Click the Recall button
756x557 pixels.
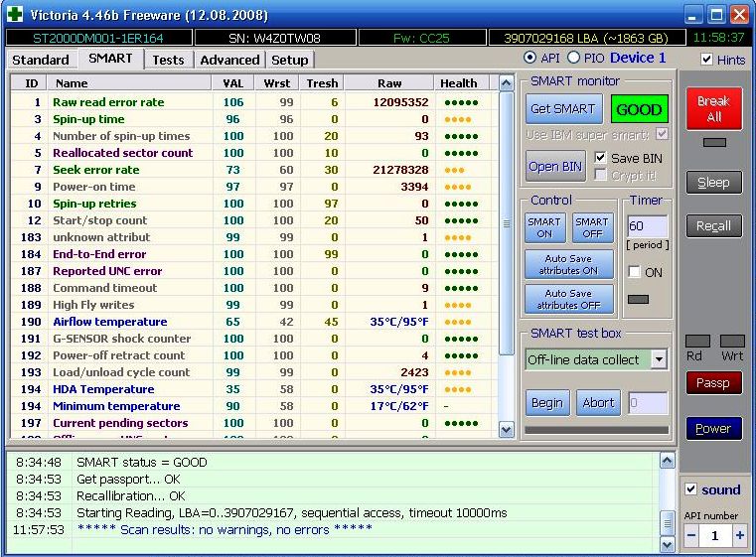click(x=714, y=226)
